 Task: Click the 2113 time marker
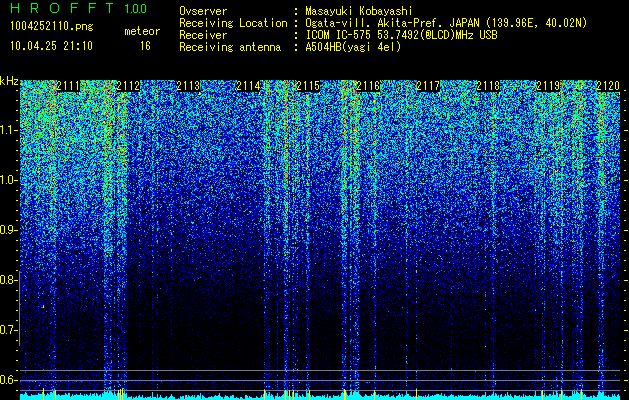[x=188, y=86]
